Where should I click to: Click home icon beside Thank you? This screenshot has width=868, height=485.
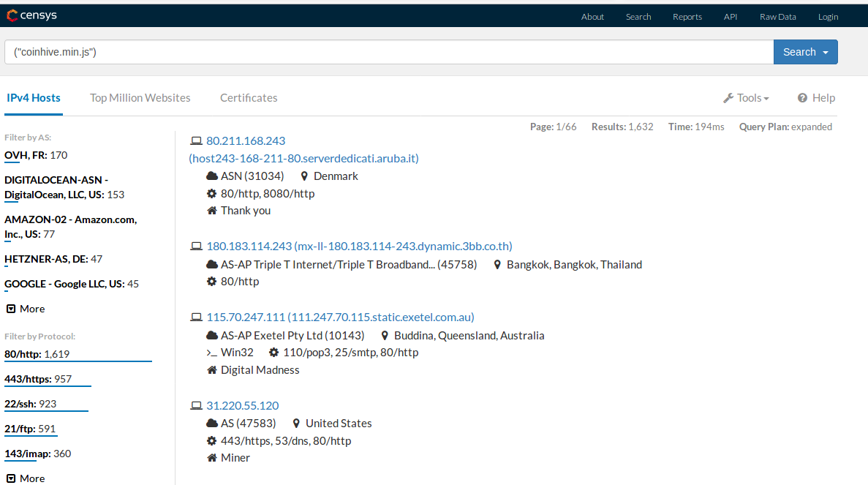tap(211, 211)
